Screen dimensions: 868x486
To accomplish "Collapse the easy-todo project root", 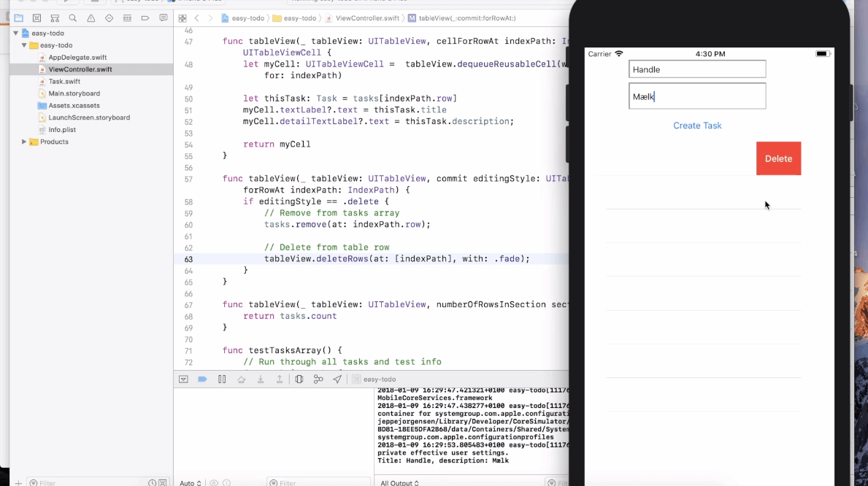I will coord(15,34).
